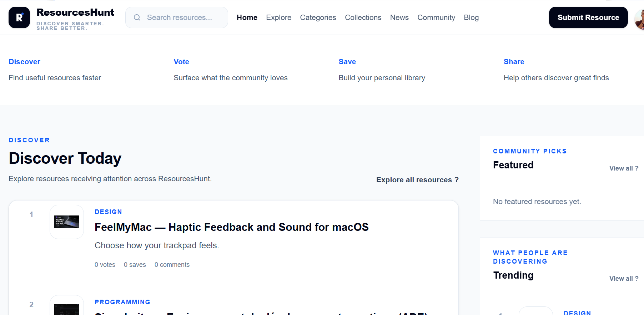The height and width of the screenshot is (315, 644).
Task: Go to the News page
Action: click(399, 17)
